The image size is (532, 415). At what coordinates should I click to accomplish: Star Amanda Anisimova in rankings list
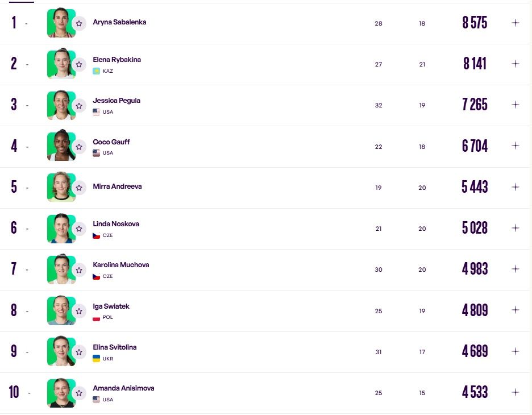coord(79,393)
